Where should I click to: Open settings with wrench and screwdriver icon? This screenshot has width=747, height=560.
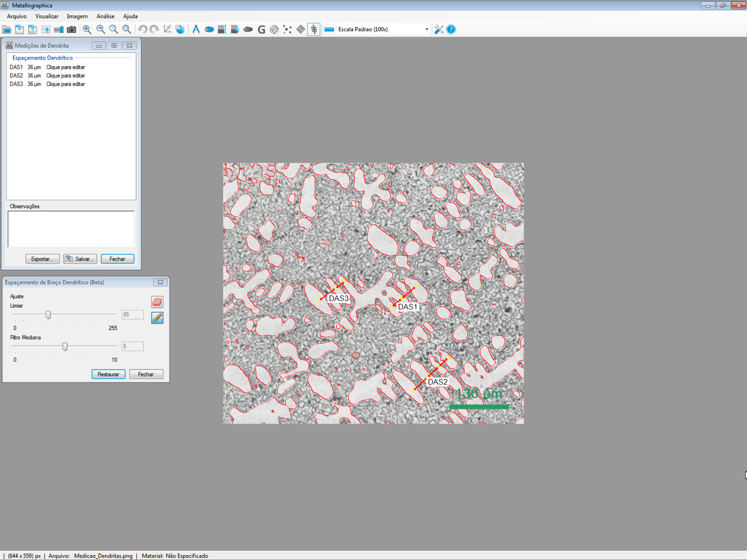pos(439,30)
